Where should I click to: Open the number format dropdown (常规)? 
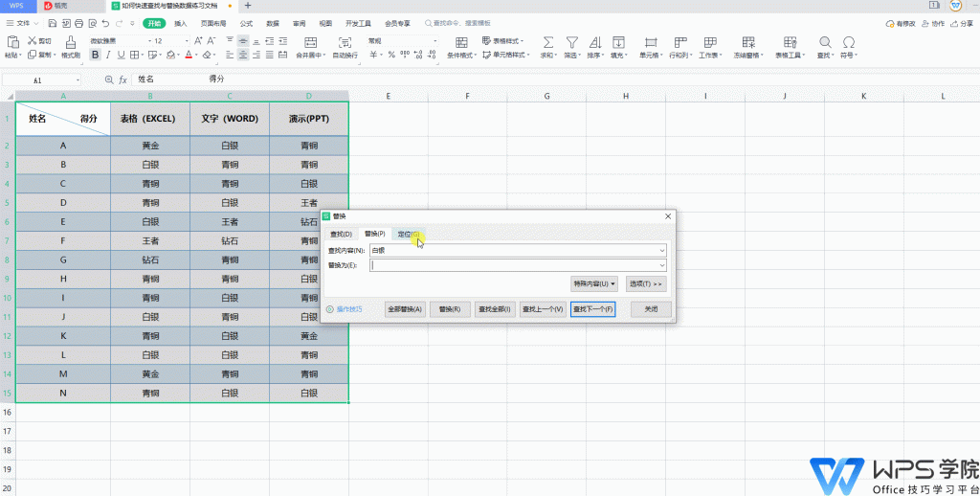(x=435, y=40)
